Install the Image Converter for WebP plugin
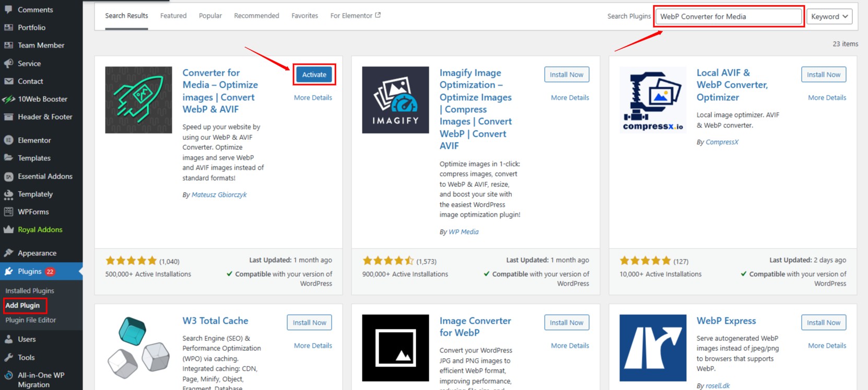Image resolution: width=868 pixels, height=390 pixels. coord(567,323)
